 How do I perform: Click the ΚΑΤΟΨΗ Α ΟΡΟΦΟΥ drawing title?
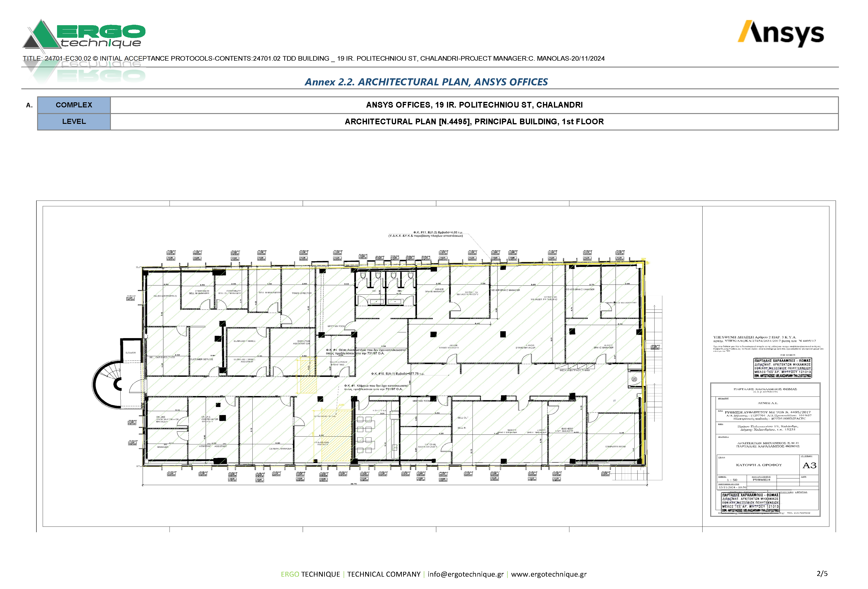[x=758, y=465]
